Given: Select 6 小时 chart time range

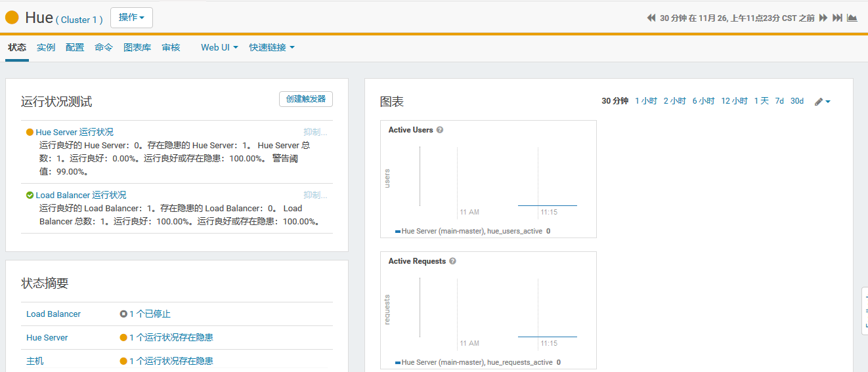Looking at the screenshot, I should (703, 101).
